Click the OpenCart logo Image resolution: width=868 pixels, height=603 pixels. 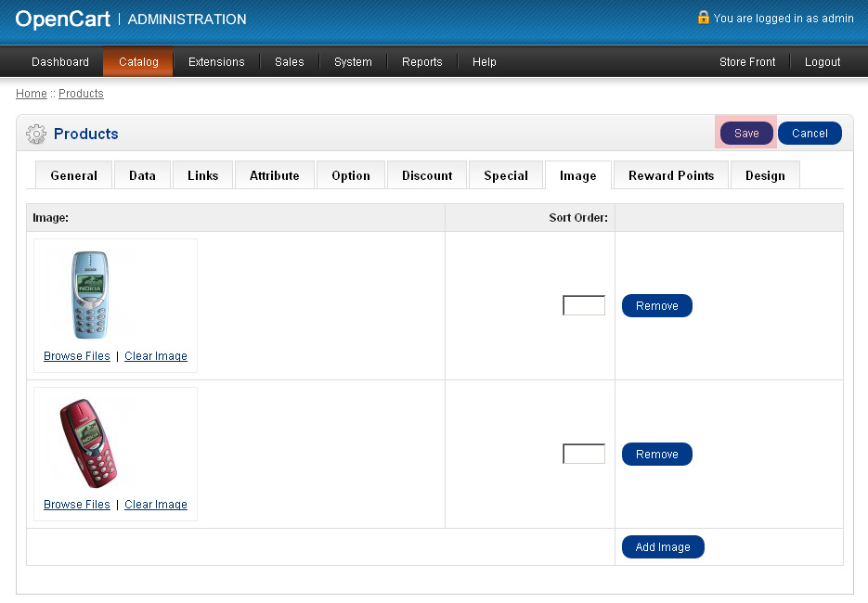(x=62, y=19)
